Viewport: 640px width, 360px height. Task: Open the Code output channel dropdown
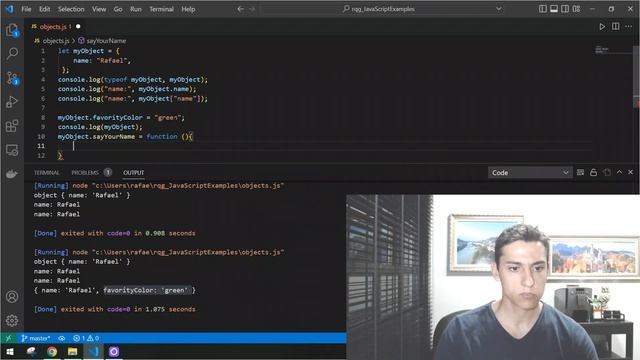pos(530,173)
